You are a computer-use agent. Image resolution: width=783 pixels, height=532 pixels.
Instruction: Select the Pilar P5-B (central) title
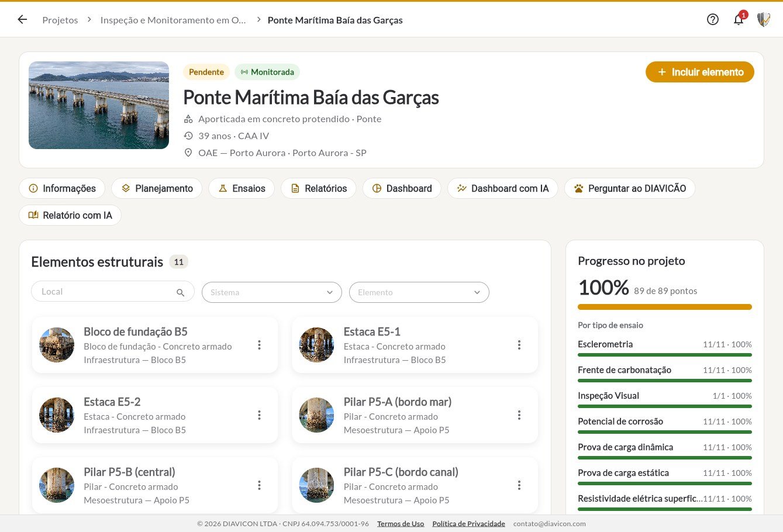(129, 472)
